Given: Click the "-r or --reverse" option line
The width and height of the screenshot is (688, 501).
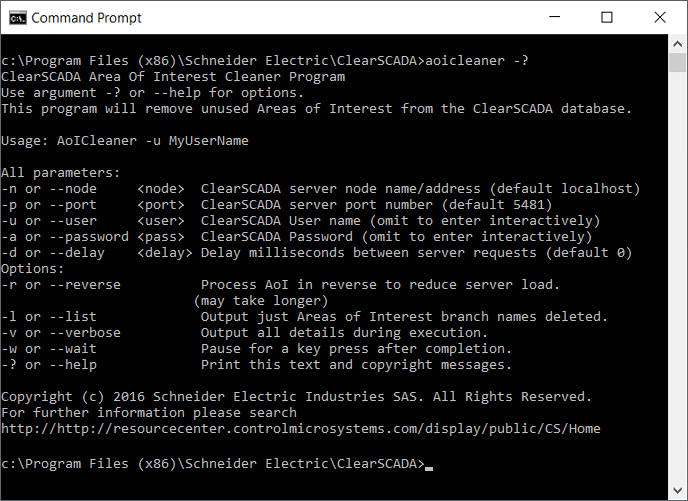Looking at the screenshot, I should (280, 285).
